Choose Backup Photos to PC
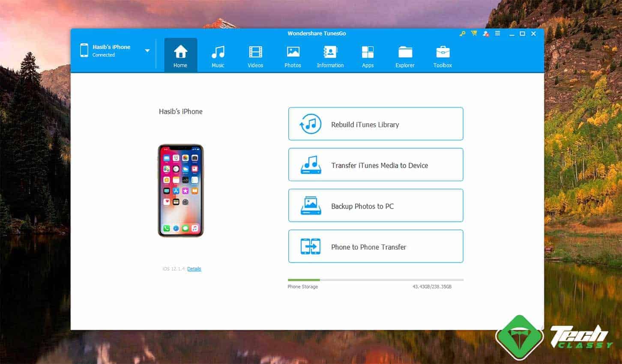Viewport: 622px width, 364px height. [x=376, y=206]
